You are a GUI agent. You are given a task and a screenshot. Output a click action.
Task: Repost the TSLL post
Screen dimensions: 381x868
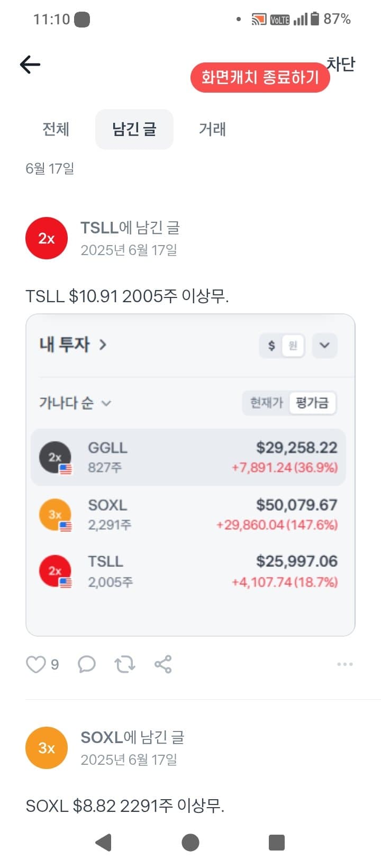(x=125, y=664)
